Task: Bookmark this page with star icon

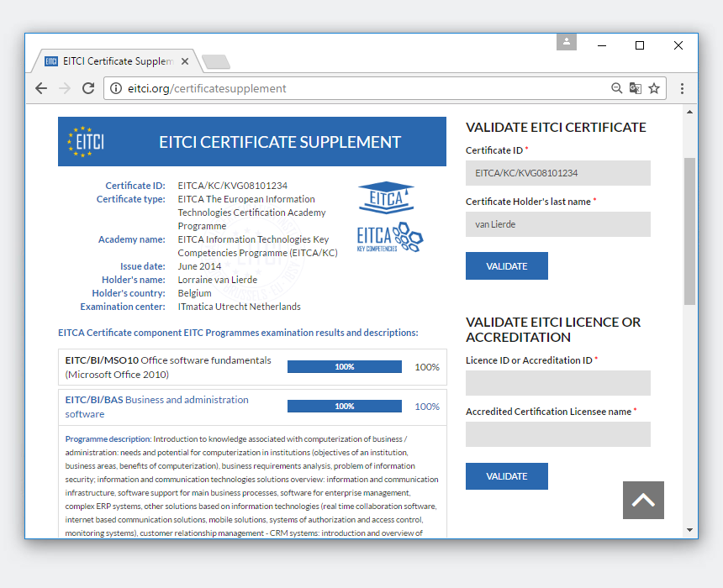Action: click(654, 88)
